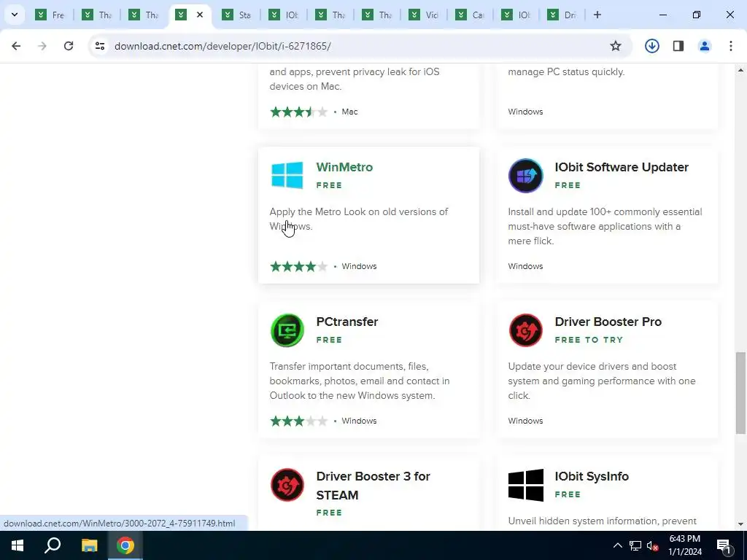Click the Chrome taskbar icon

[125, 545]
